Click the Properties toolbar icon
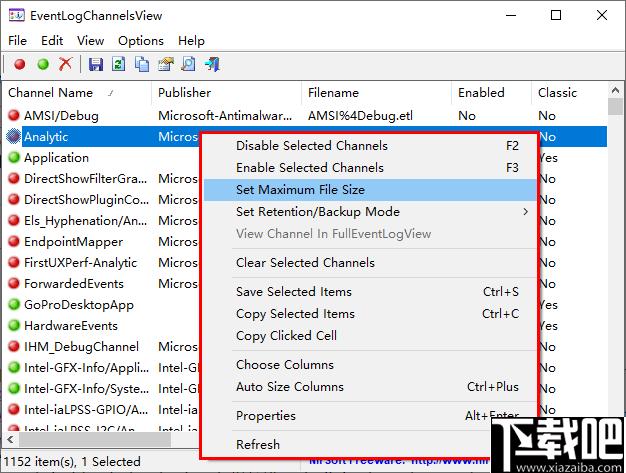626x473 pixels. [166, 64]
